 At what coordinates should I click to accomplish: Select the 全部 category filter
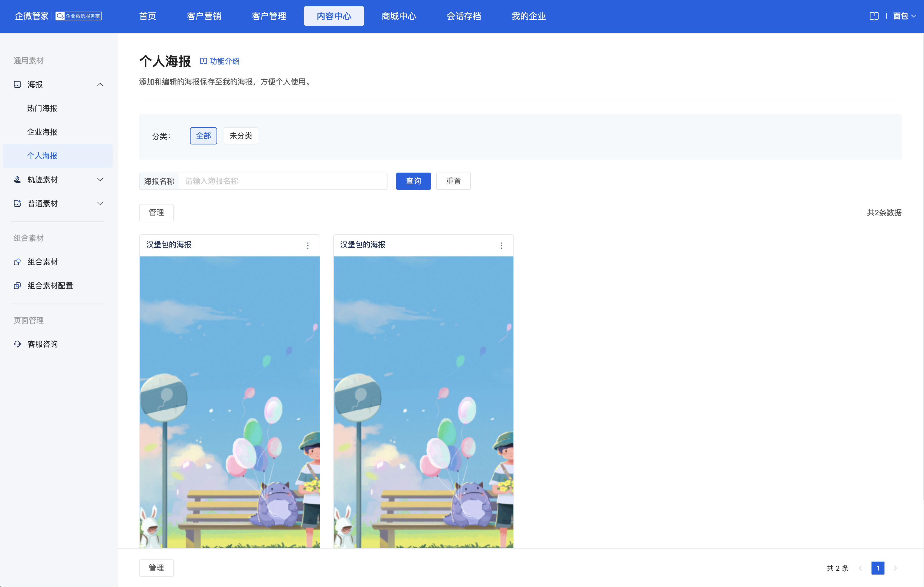(203, 136)
